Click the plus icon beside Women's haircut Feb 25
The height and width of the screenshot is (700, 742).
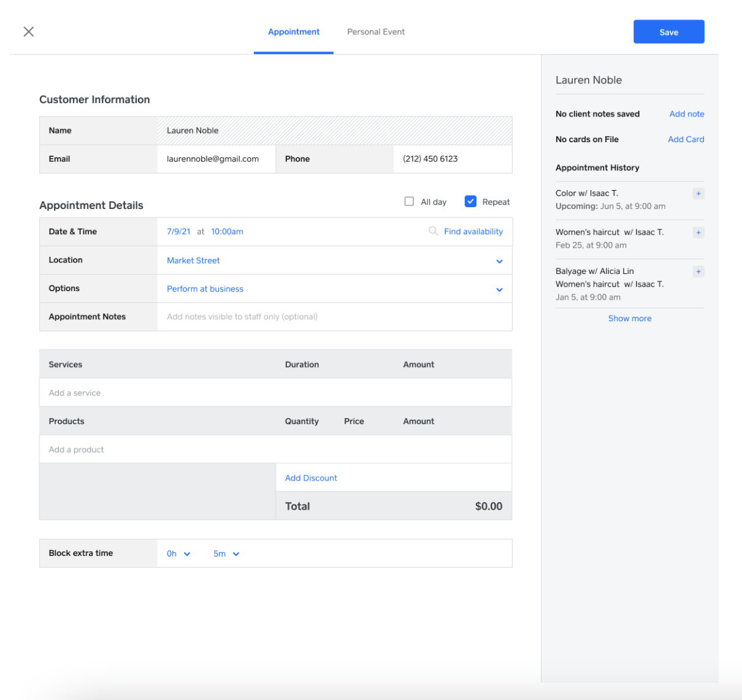point(698,232)
